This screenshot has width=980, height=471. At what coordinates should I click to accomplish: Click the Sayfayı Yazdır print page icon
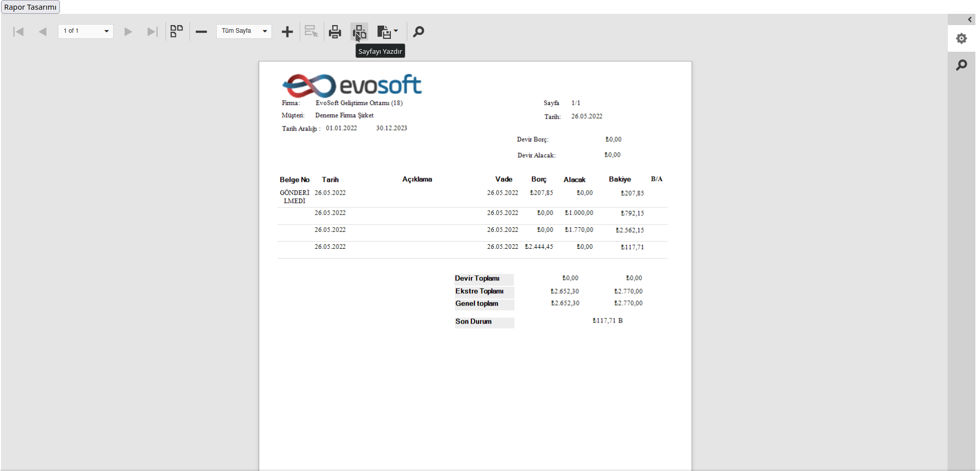pos(359,32)
